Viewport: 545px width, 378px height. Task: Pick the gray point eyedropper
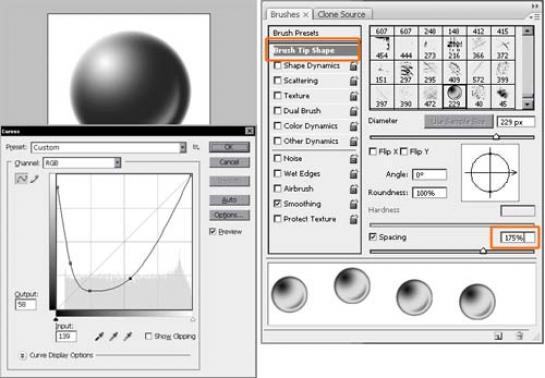point(114,336)
